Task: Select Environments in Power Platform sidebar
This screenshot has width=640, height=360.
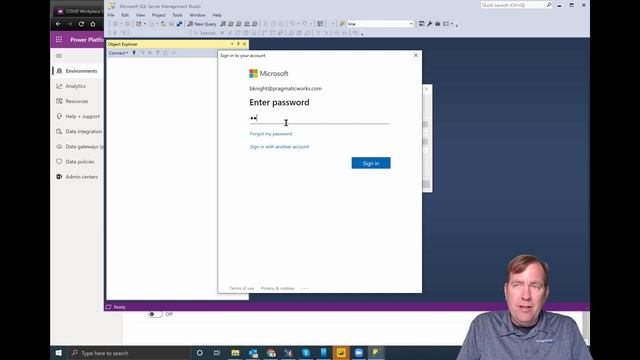Action: click(78, 71)
